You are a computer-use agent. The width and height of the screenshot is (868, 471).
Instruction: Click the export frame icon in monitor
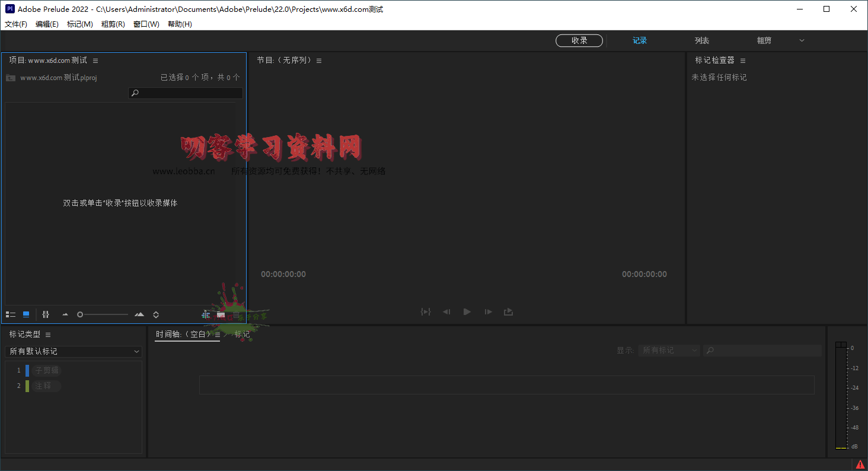tap(509, 311)
